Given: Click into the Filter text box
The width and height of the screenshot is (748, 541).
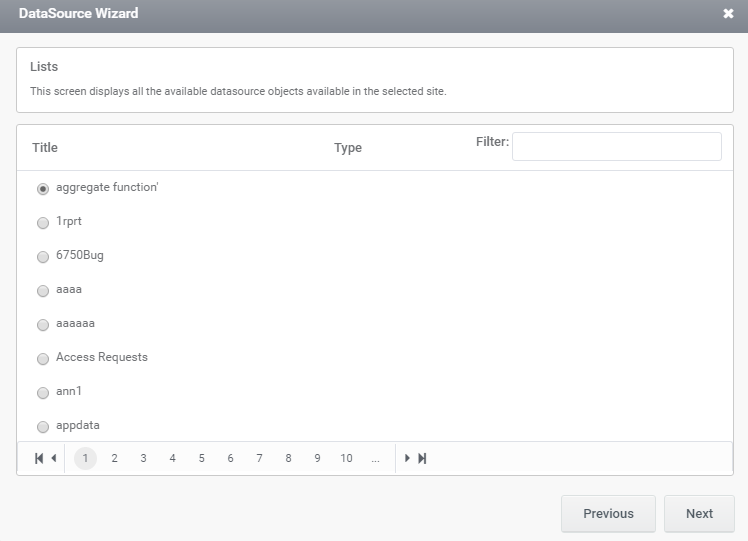Looking at the screenshot, I should [x=616, y=146].
